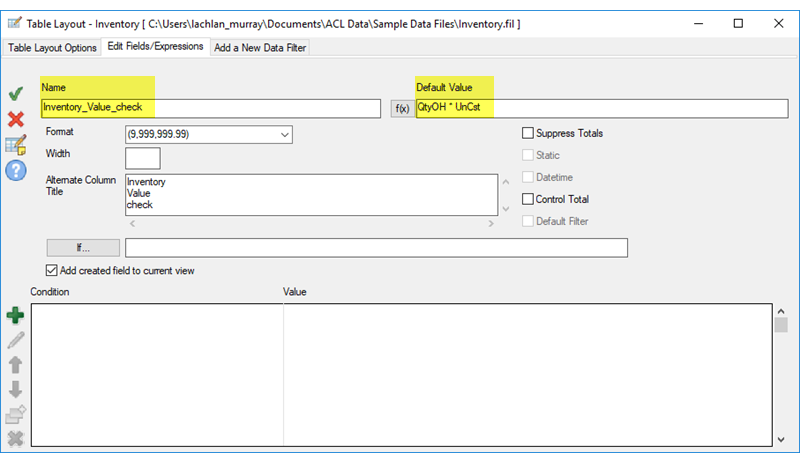Viewport: 800px width, 453px height.
Task: Uncheck Add created field to current view
Action: 52,270
